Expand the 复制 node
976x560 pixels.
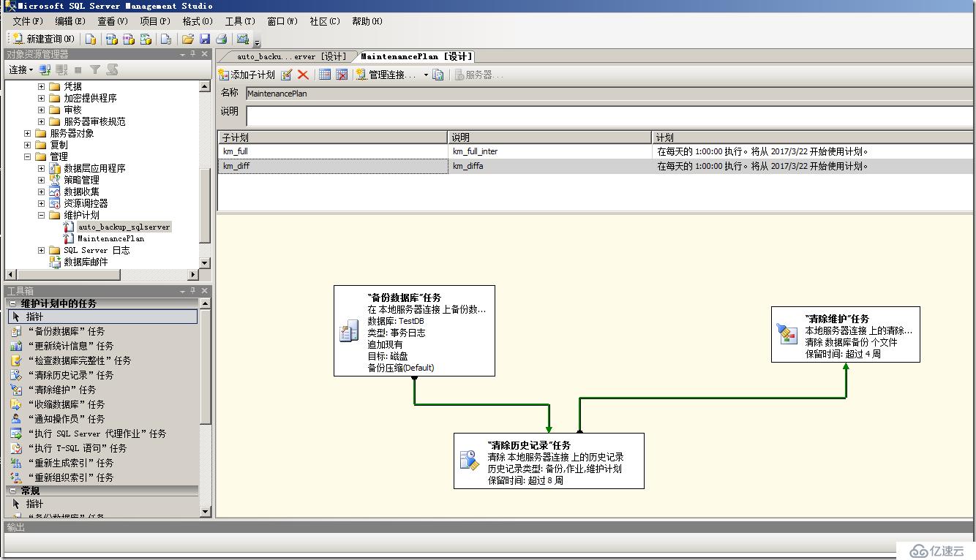28,145
